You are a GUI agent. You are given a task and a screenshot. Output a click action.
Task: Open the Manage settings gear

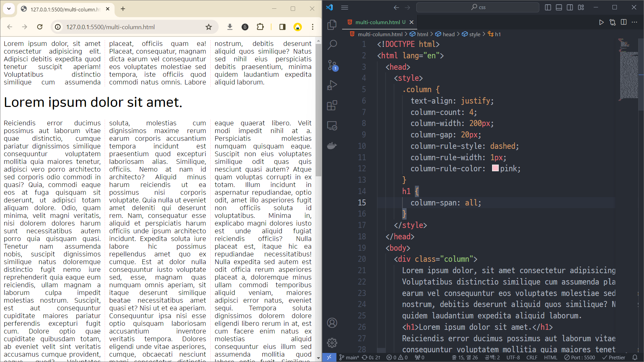(332, 343)
